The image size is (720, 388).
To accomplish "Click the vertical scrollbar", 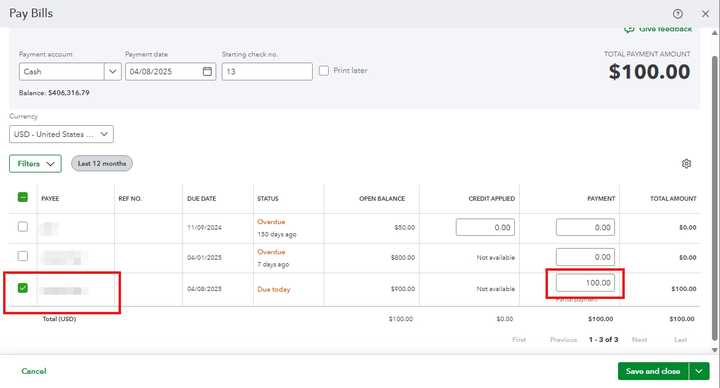I will 714,197.
